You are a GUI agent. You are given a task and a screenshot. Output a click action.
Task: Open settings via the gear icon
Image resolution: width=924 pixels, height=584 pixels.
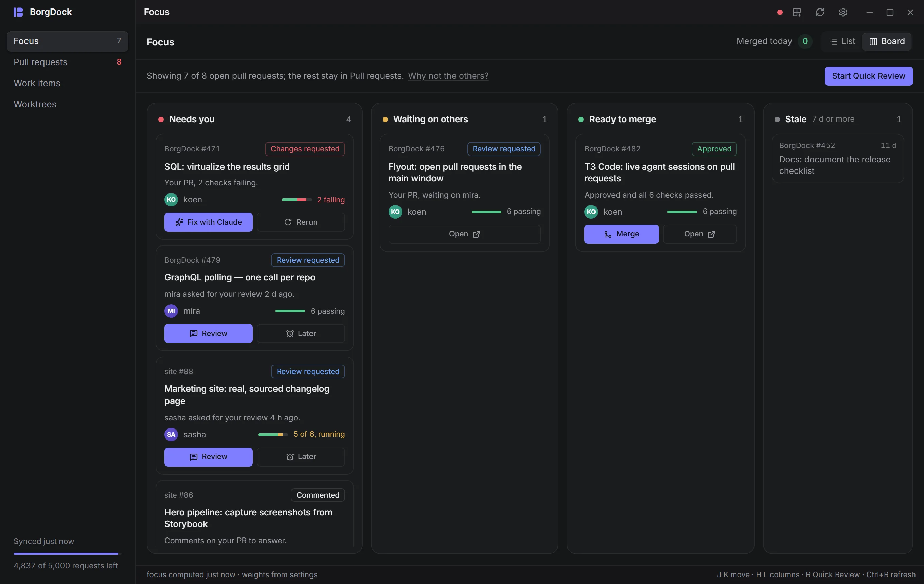coord(843,12)
